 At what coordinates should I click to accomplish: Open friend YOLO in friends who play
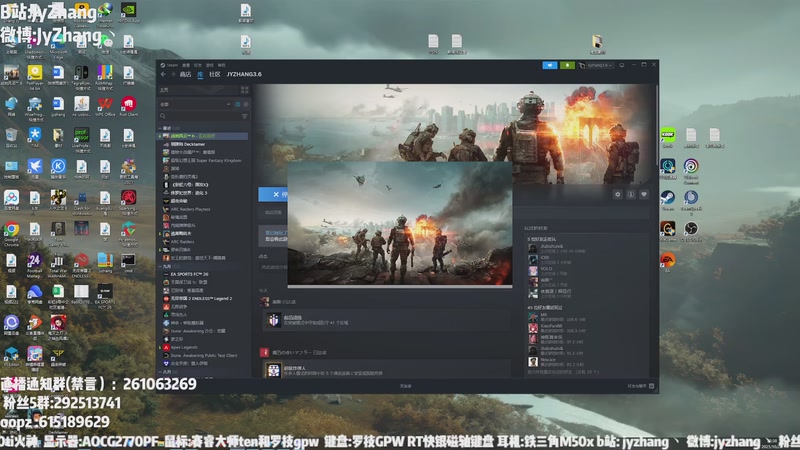pos(550,270)
